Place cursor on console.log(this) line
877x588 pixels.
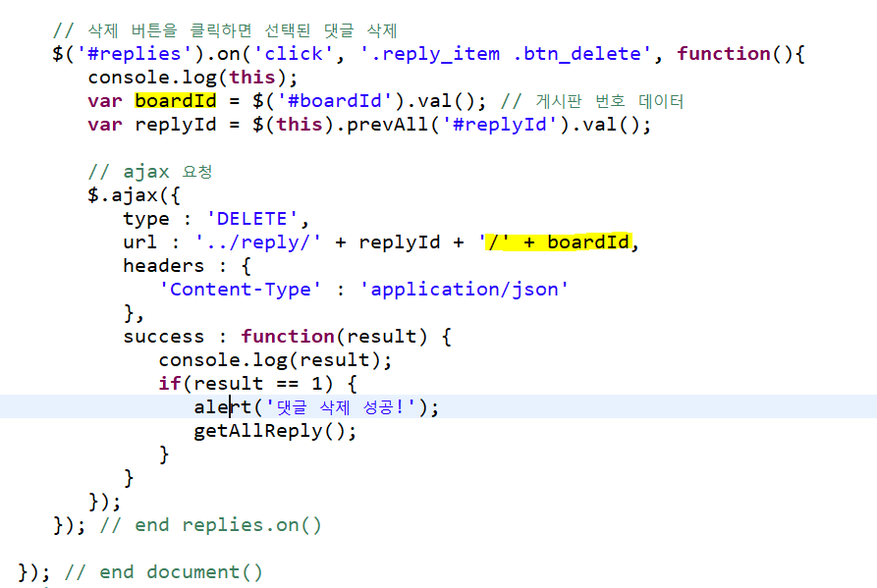(x=192, y=78)
